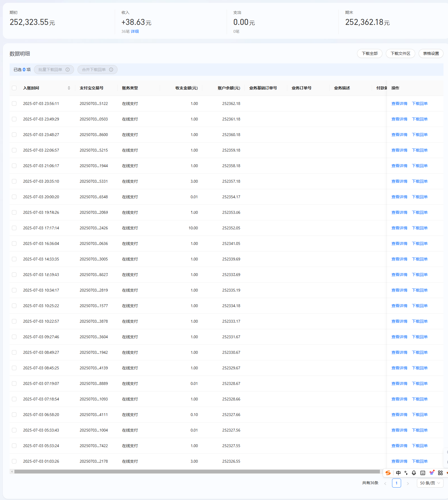This screenshot has width=448, height=500.
Task: Download receipt for transaction 20250703...8600
Action: [x=419, y=135]
